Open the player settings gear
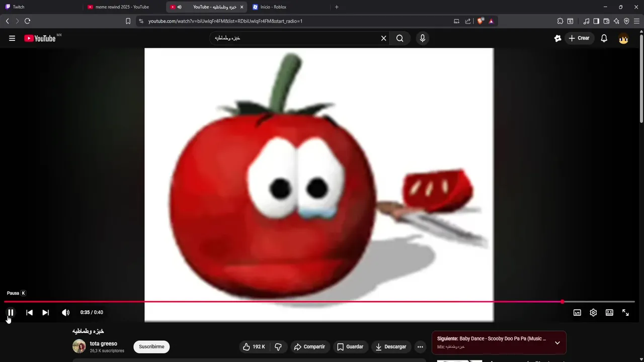644x362 pixels. click(593, 312)
